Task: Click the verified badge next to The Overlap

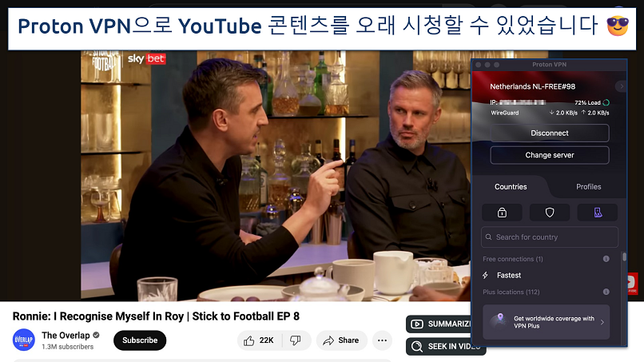Action: coord(96,335)
